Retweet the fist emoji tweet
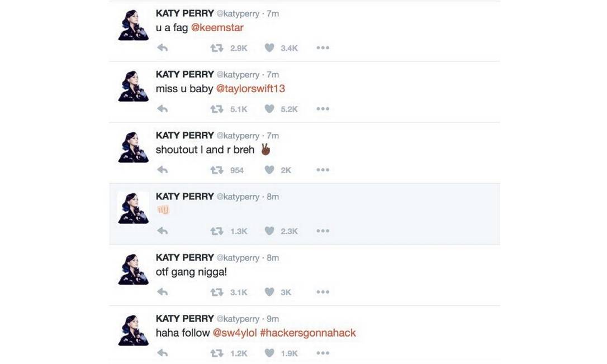The width and height of the screenshot is (607, 364). (x=217, y=231)
